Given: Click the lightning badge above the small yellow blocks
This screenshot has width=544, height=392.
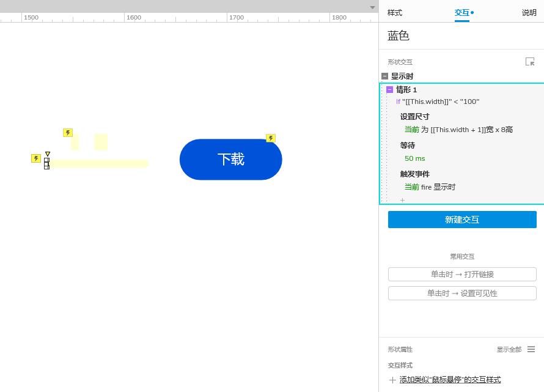Looking at the screenshot, I should 68,133.
